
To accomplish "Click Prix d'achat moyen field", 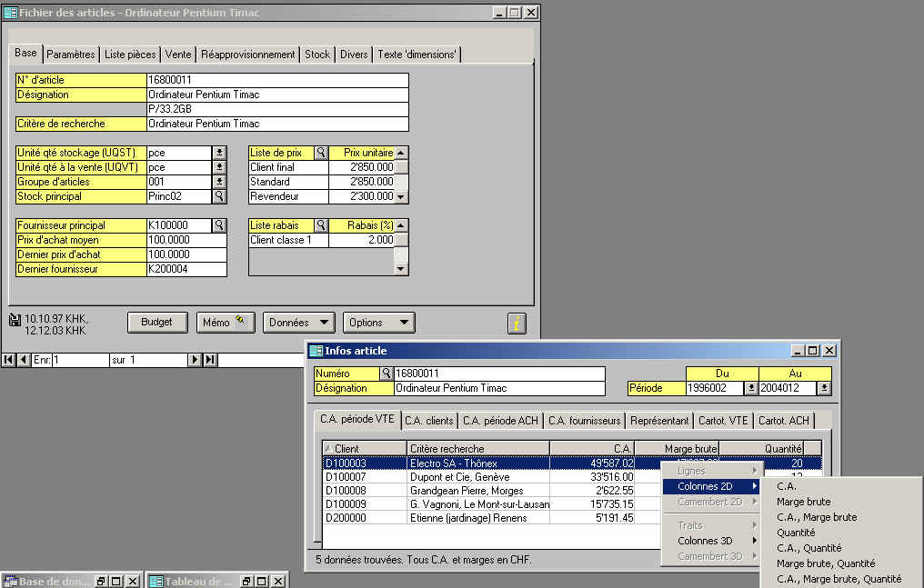I will point(186,240).
